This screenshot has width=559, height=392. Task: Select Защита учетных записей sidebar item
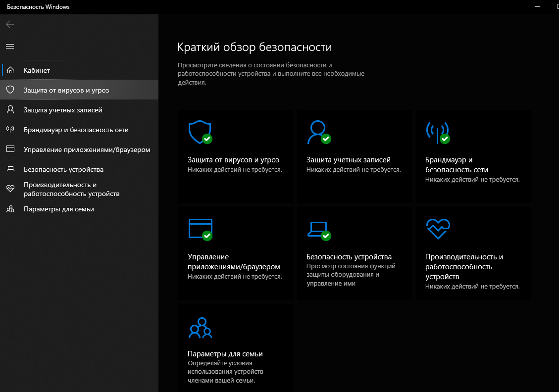click(79, 110)
